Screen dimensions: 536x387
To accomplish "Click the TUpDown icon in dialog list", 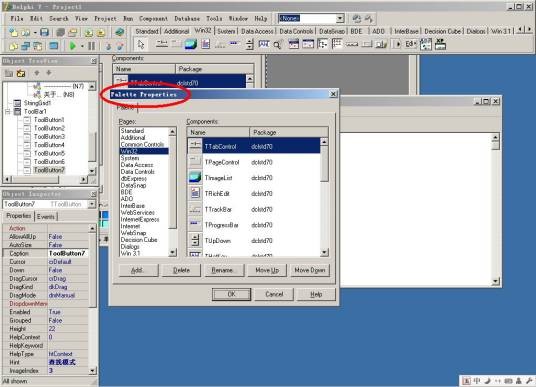I will point(195,241).
